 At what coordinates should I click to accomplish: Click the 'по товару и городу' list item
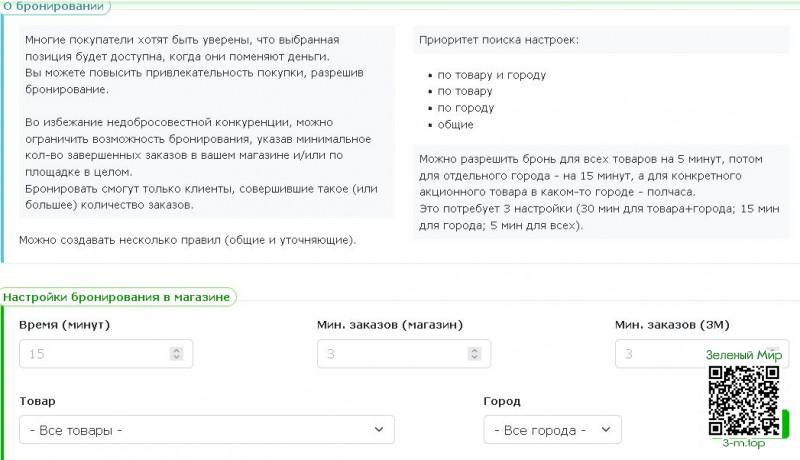click(484, 75)
